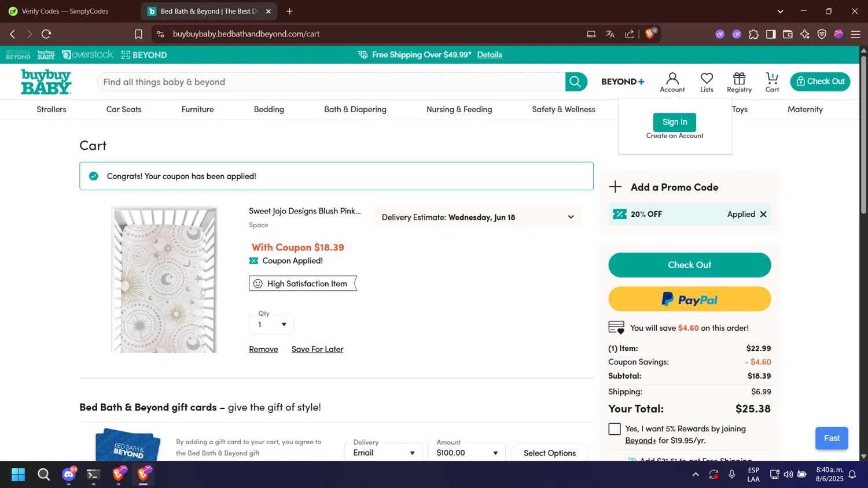Click the green Check Out button in cart summary
This screenshot has width=868, height=488.
tap(690, 265)
